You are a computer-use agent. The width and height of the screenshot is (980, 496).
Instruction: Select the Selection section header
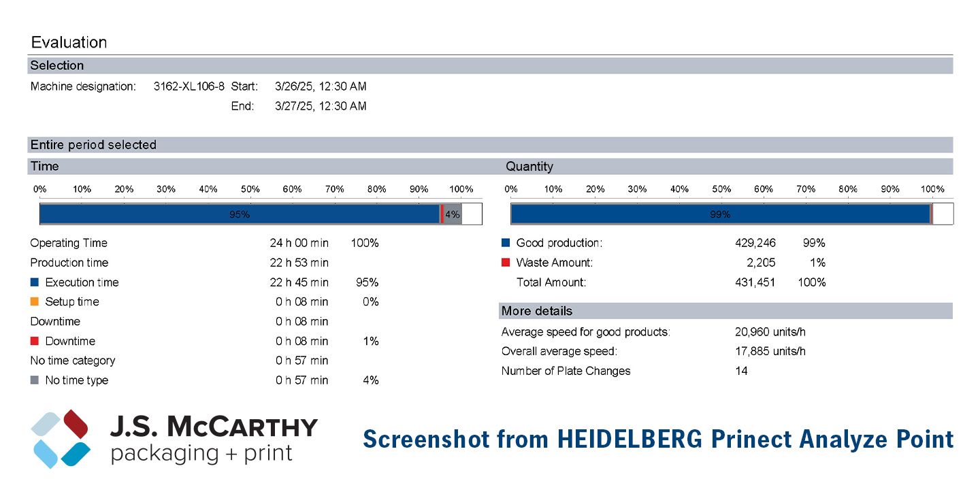click(490, 66)
